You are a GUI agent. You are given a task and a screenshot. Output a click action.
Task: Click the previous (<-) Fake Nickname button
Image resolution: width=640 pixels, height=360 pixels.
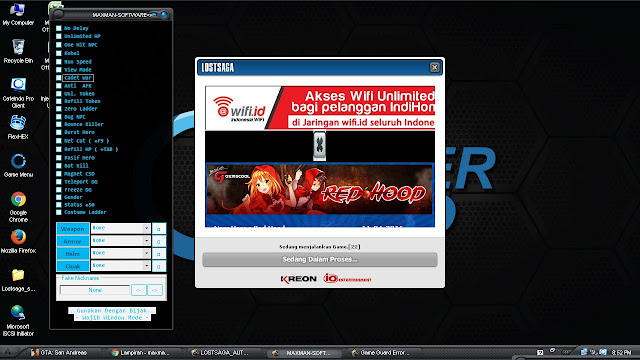point(139,290)
